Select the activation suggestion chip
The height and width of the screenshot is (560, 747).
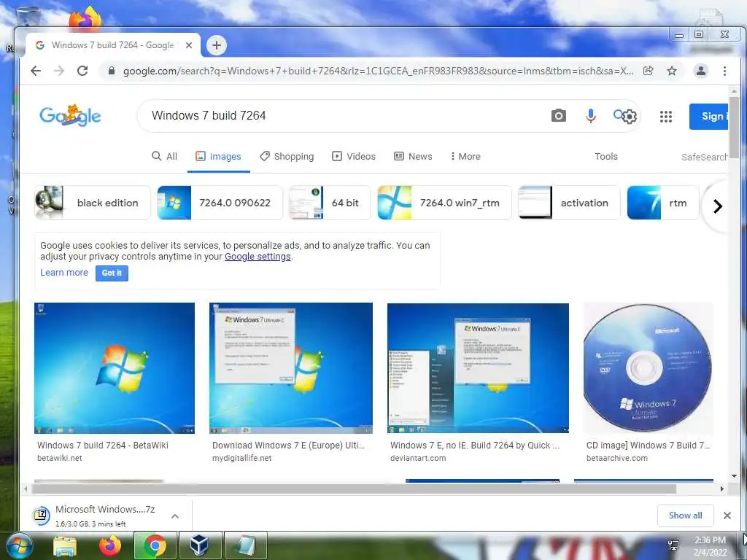point(569,203)
